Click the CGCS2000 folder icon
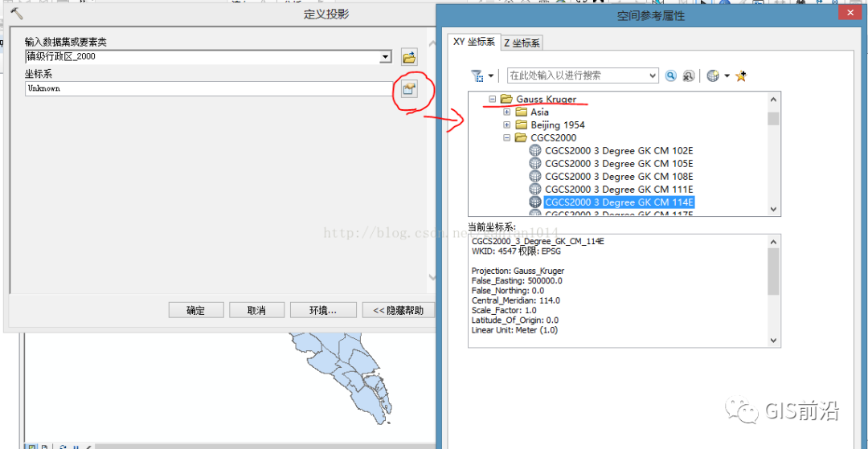 [x=520, y=137]
